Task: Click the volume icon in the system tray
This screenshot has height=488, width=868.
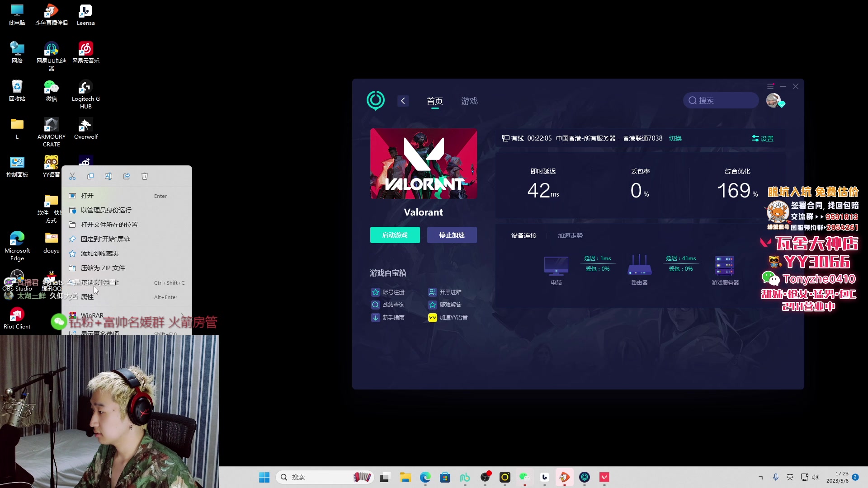Action: (815, 477)
